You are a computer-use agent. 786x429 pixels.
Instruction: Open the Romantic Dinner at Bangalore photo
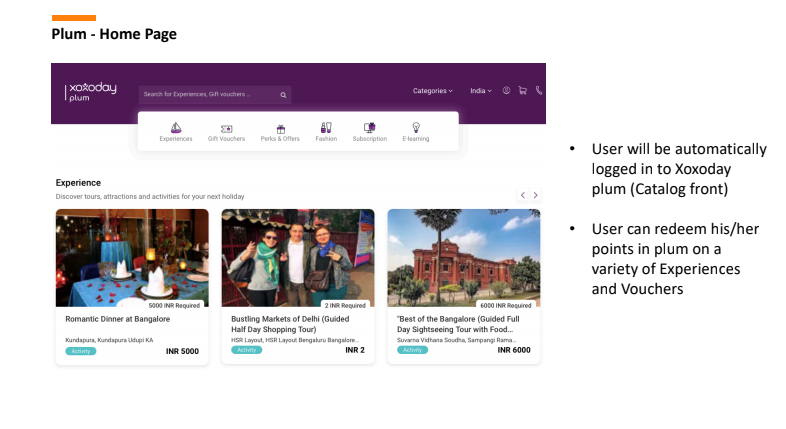click(x=132, y=258)
